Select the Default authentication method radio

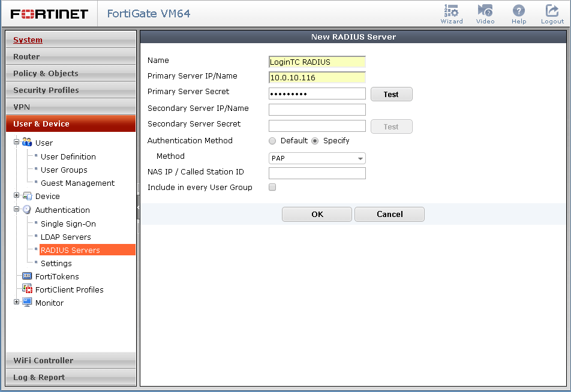coord(273,141)
